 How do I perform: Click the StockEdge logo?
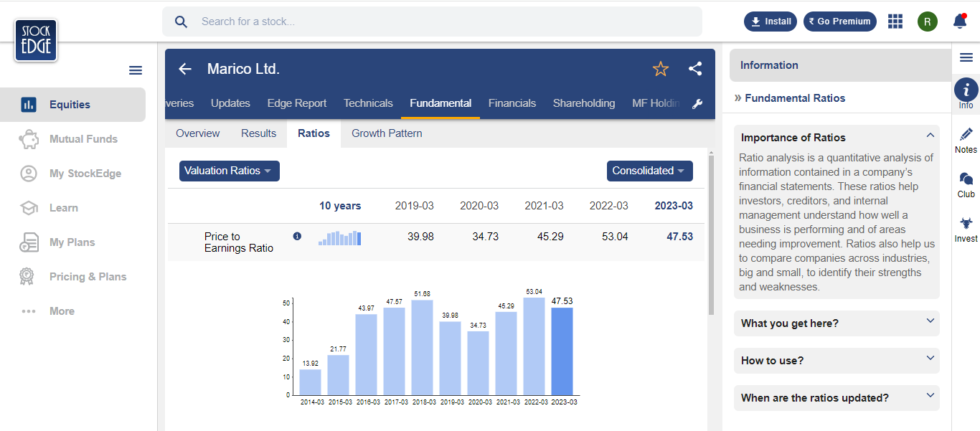(x=35, y=40)
